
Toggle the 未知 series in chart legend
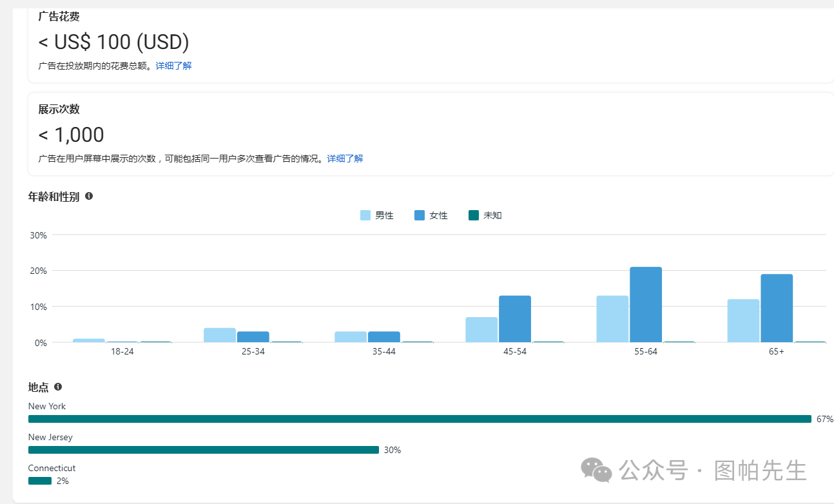tap(485, 215)
